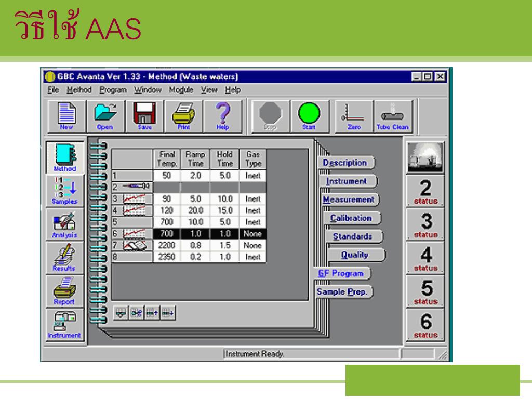The height and width of the screenshot is (399, 532).
Task: Click the Final Temp. column header
Action: click(x=167, y=159)
